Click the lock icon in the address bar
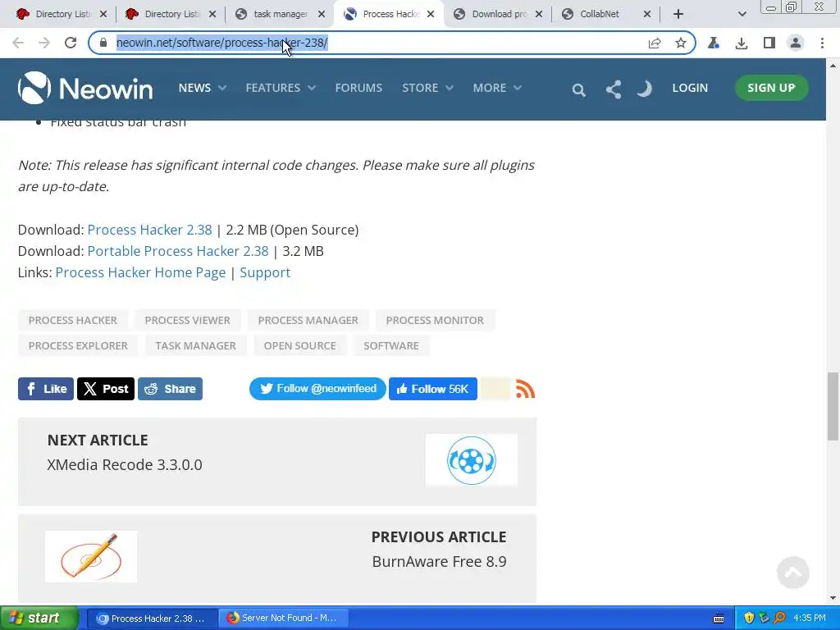 pyautogui.click(x=103, y=43)
